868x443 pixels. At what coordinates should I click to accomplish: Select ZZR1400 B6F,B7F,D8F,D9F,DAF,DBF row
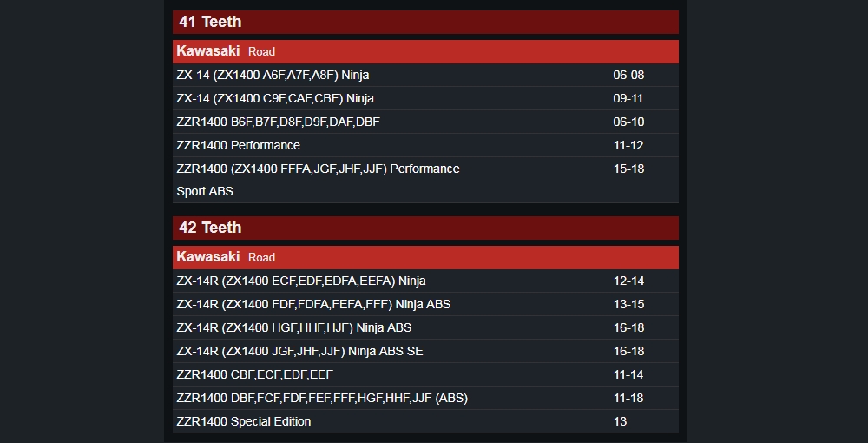click(x=425, y=122)
